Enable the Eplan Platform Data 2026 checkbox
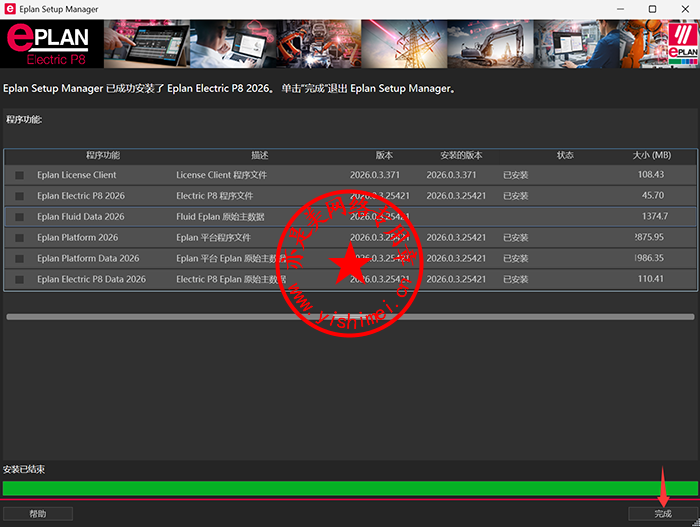The height and width of the screenshot is (527, 700). (20, 259)
